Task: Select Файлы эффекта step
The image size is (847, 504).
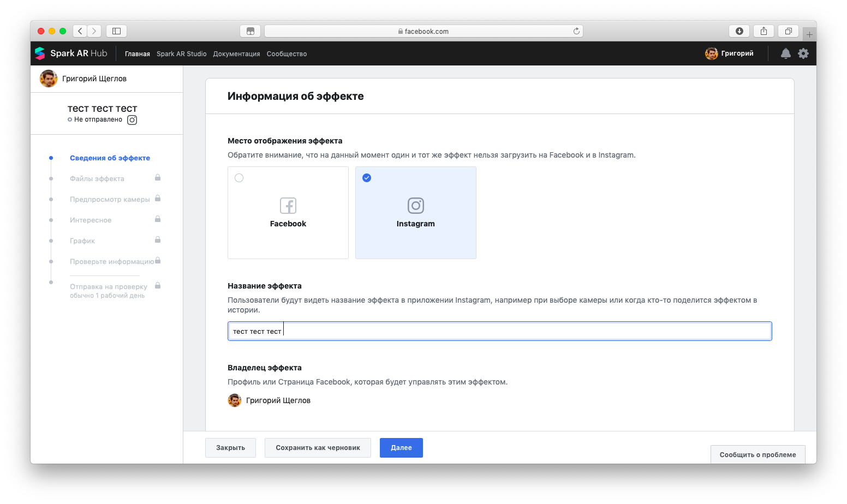Action: pos(97,179)
